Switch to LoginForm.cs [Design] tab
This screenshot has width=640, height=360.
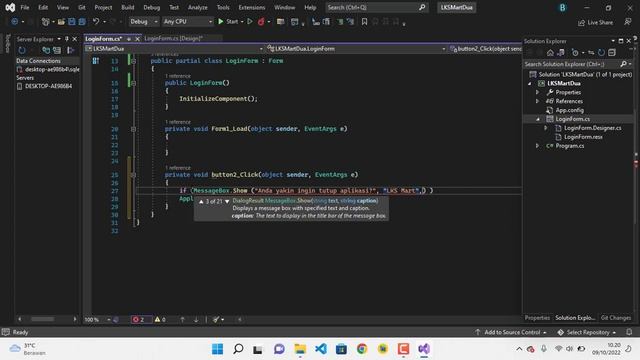click(x=173, y=38)
